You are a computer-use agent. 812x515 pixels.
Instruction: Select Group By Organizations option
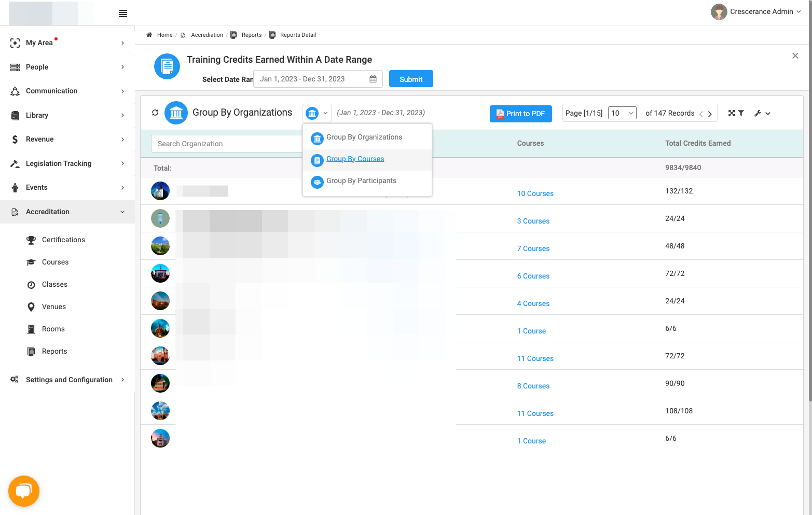click(x=367, y=137)
